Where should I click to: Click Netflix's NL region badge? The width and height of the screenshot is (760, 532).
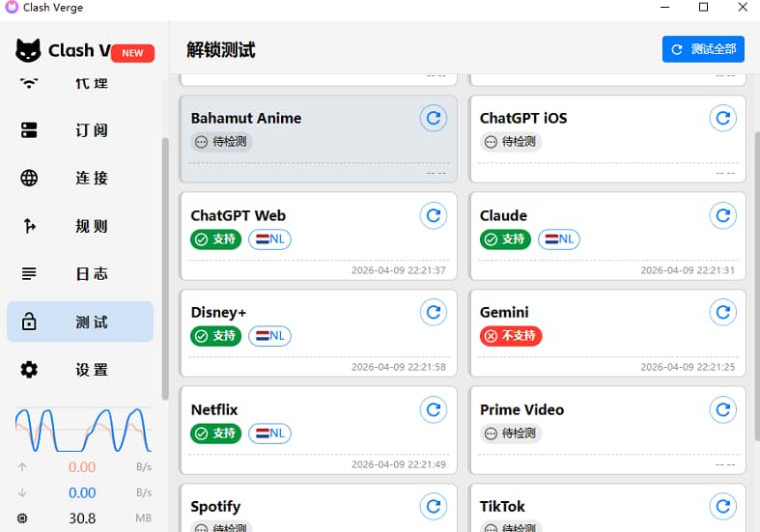point(269,434)
